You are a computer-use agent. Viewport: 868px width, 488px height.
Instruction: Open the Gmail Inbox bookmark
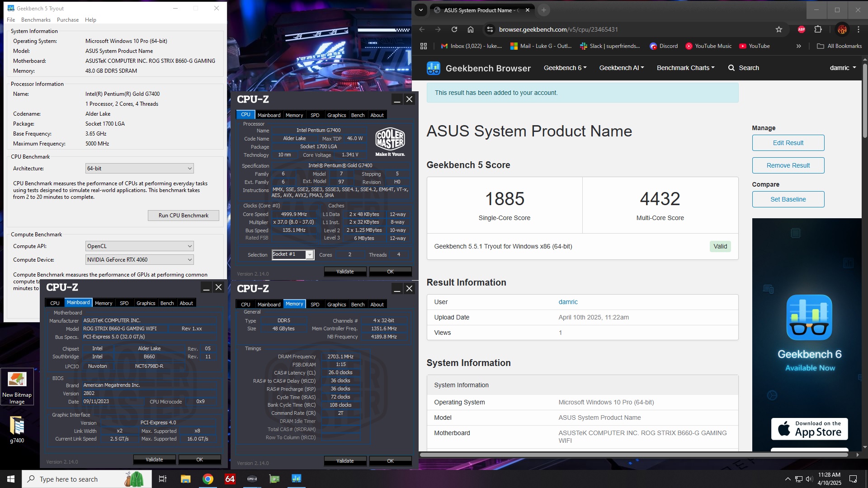(472, 46)
